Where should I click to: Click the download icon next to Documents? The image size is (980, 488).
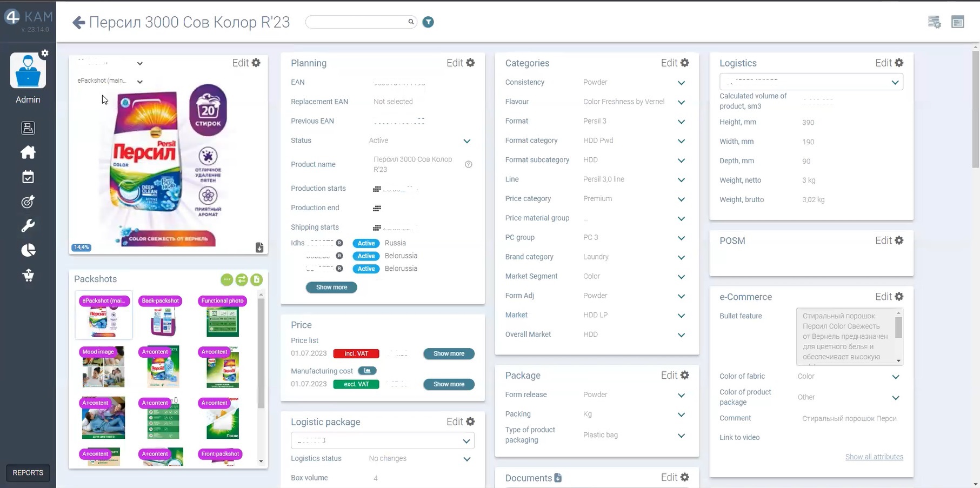pyautogui.click(x=558, y=478)
